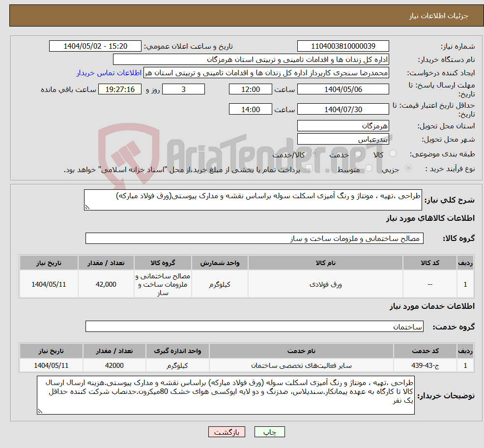The width and height of the screenshot is (484, 448).
Task: Select the کالا/خدمت combined radio button
Action: (x=314, y=153)
